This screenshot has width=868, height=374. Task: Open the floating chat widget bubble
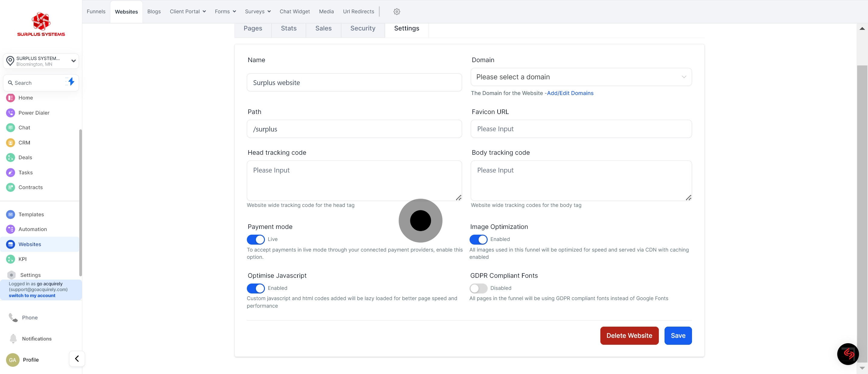coord(848,354)
